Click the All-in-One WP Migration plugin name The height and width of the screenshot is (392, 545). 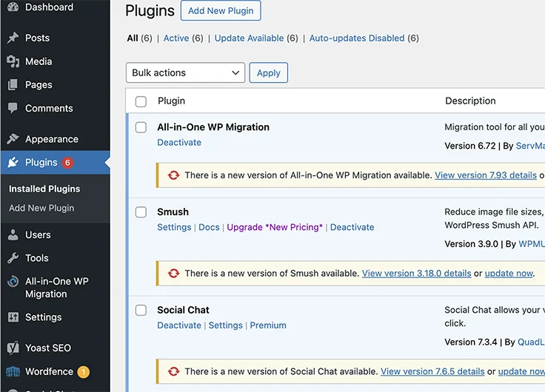(213, 127)
